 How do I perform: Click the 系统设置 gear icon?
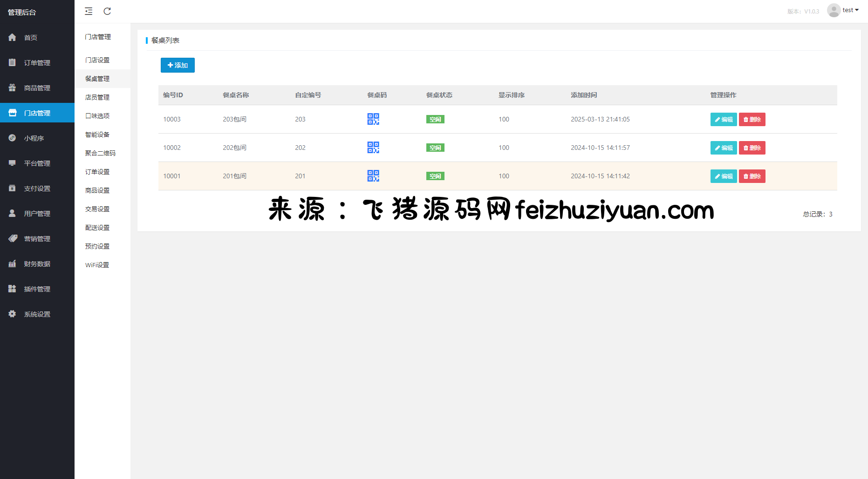click(13, 314)
